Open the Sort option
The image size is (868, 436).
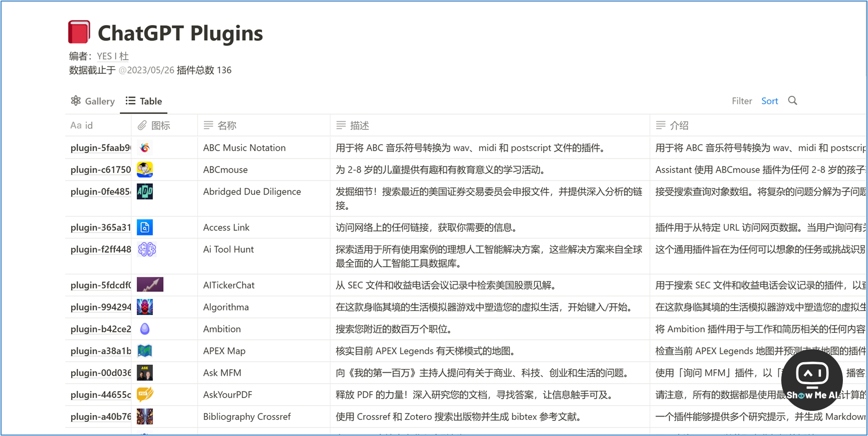[x=769, y=101]
